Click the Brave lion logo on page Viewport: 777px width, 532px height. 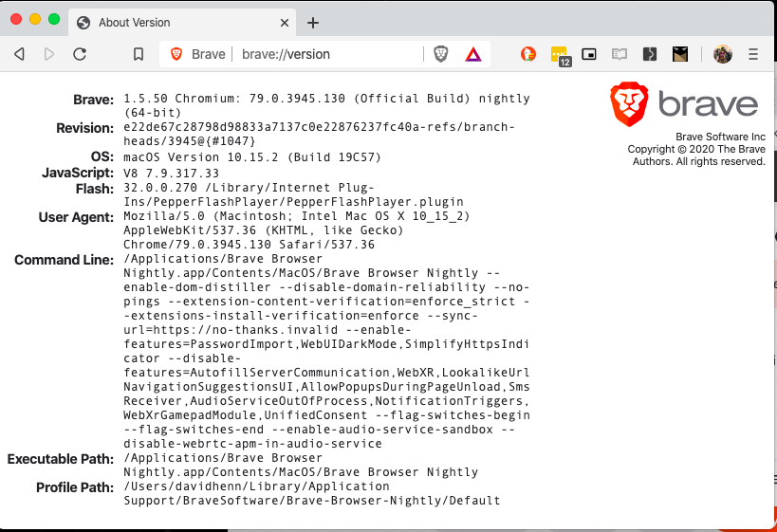[629, 104]
